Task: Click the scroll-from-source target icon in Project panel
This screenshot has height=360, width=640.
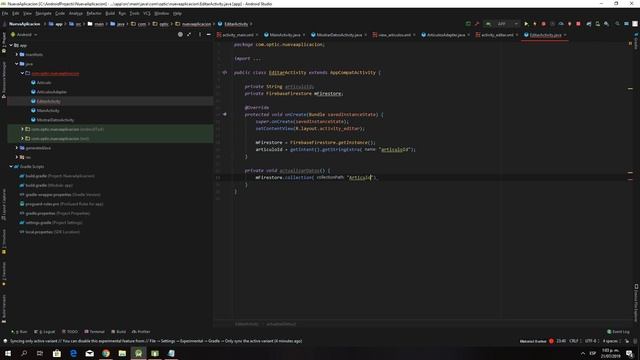Action: click(x=180, y=35)
